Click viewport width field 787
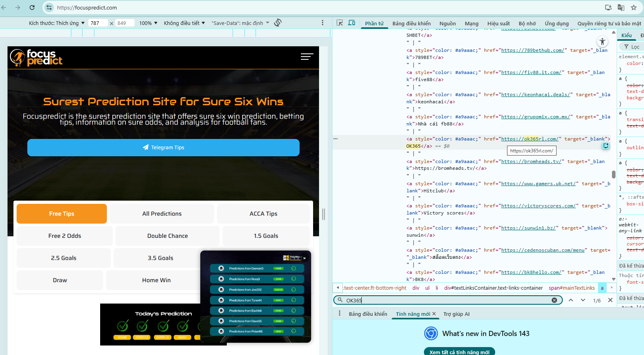This screenshot has width=644, height=355. click(98, 23)
